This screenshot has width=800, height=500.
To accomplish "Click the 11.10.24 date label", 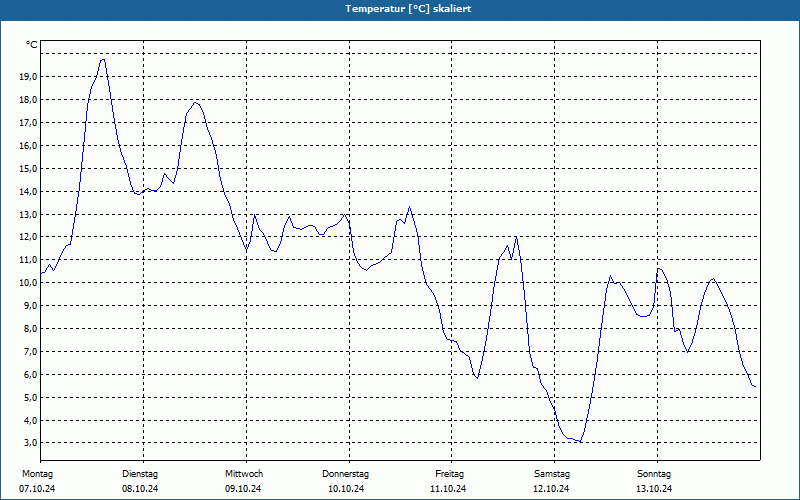I will (x=448, y=489).
